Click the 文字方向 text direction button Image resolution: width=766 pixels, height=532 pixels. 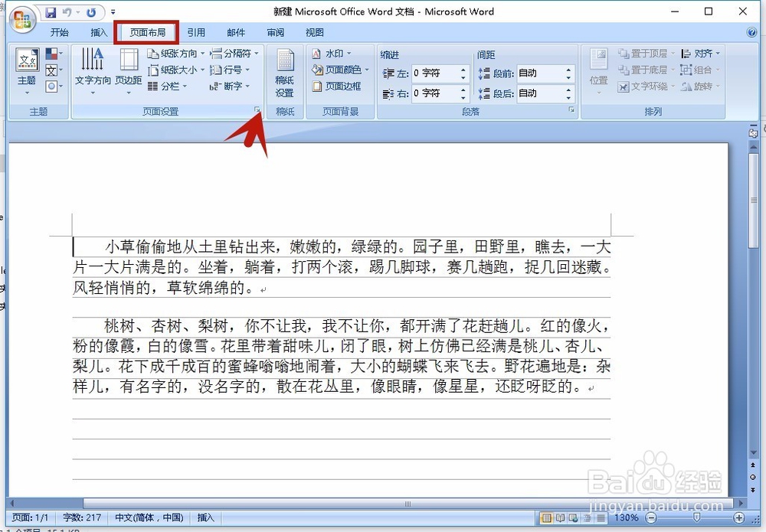click(93, 71)
